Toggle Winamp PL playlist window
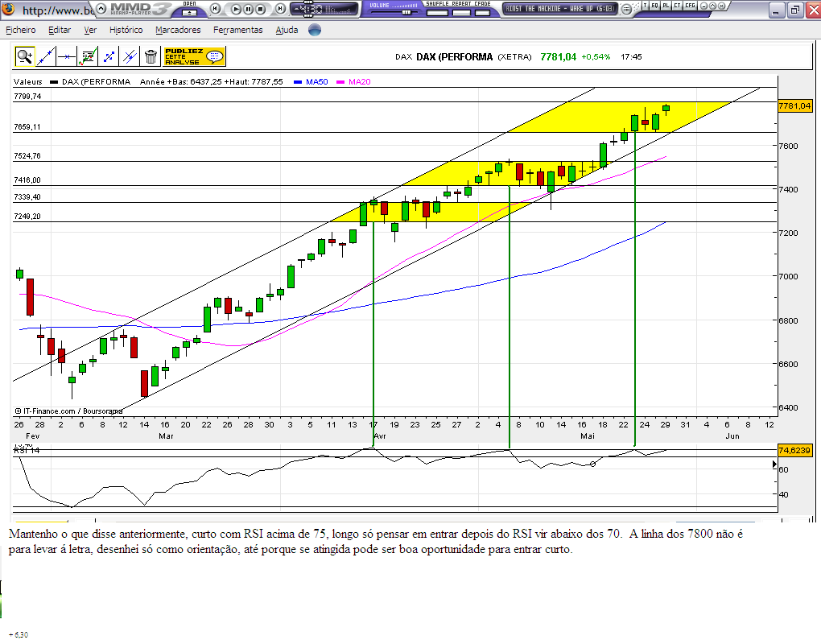 [x=666, y=6]
